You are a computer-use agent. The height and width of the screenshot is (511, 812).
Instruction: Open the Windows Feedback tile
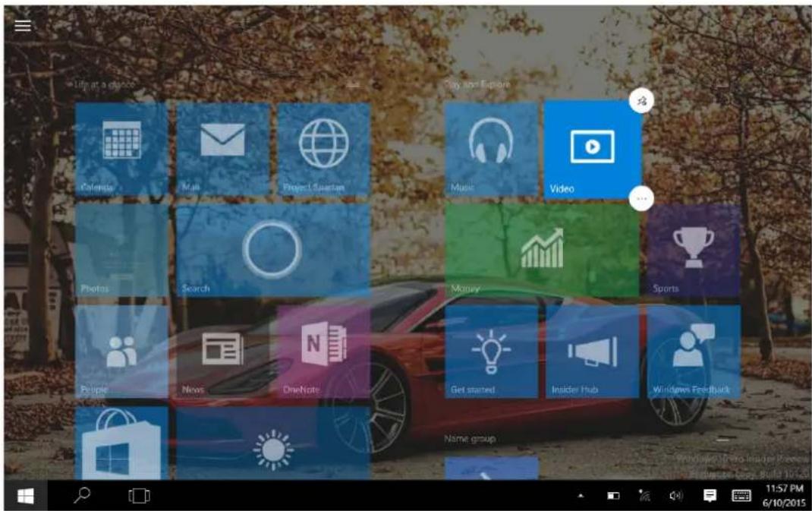click(x=694, y=352)
